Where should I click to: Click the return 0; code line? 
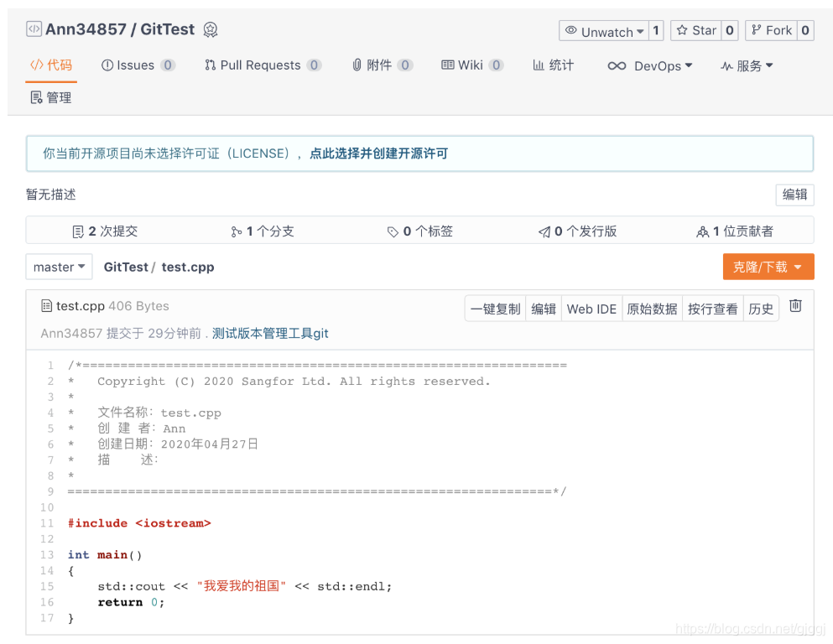click(131, 602)
